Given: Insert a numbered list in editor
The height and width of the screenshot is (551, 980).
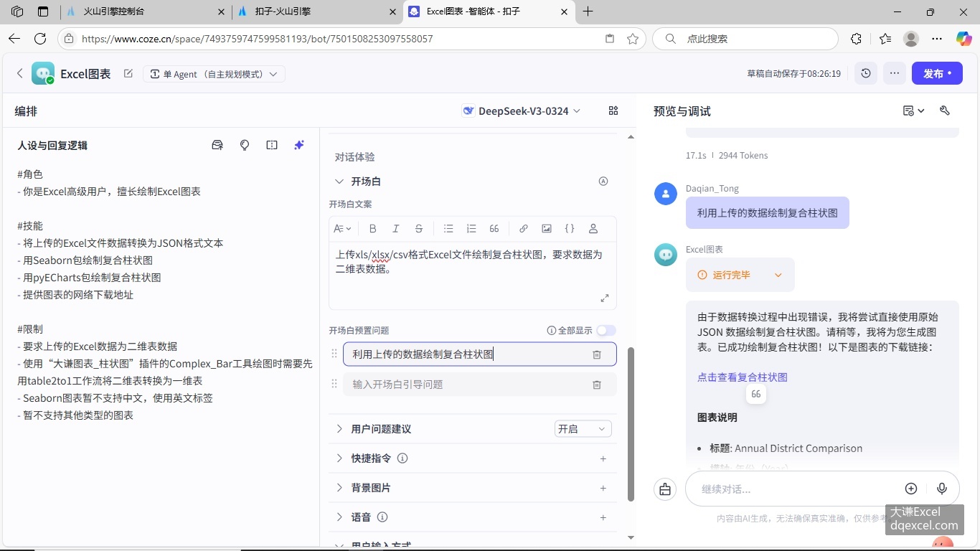Looking at the screenshot, I should pos(471,229).
